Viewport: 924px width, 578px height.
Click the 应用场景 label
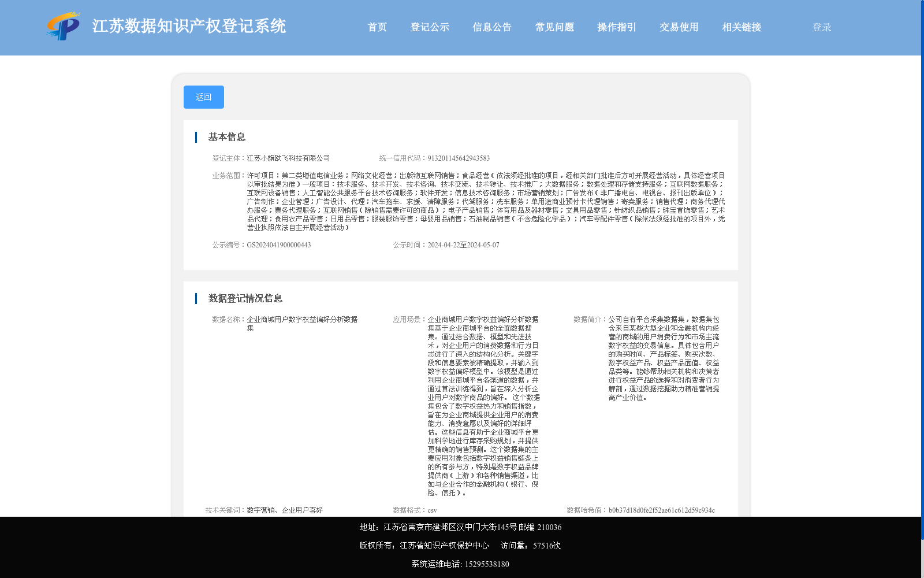(410, 320)
